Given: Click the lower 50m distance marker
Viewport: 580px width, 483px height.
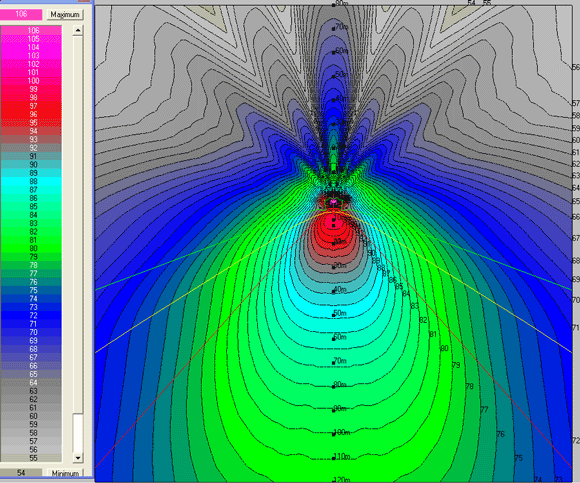Looking at the screenshot, I should [x=340, y=314].
